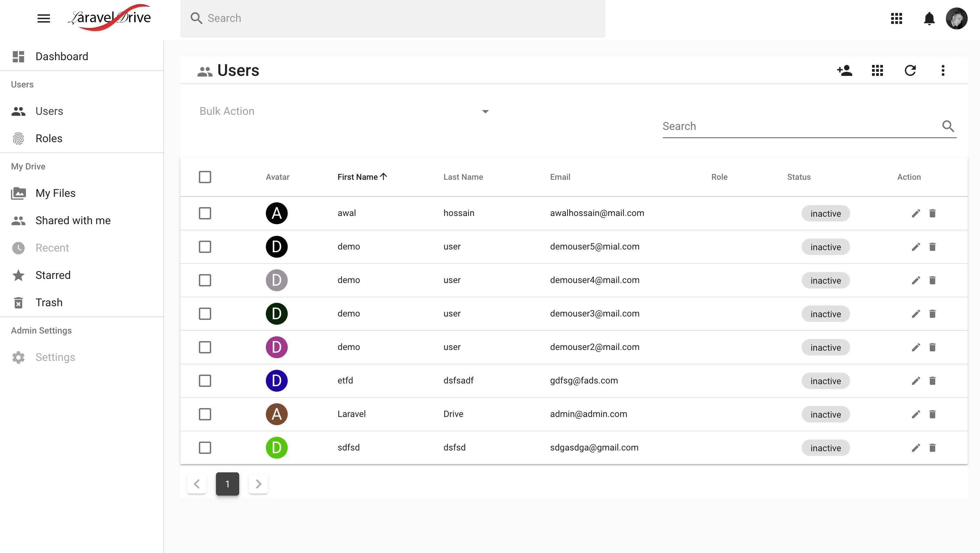Viewport: 980px width, 553px height.
Task: Select page 1 in pagination
Action: tap(228, 484)
